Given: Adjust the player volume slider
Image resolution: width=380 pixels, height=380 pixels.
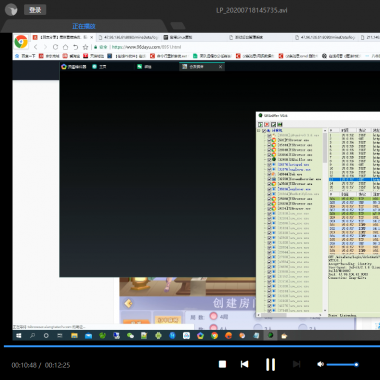Looking at the screenshot, I should tap(342, 364).
